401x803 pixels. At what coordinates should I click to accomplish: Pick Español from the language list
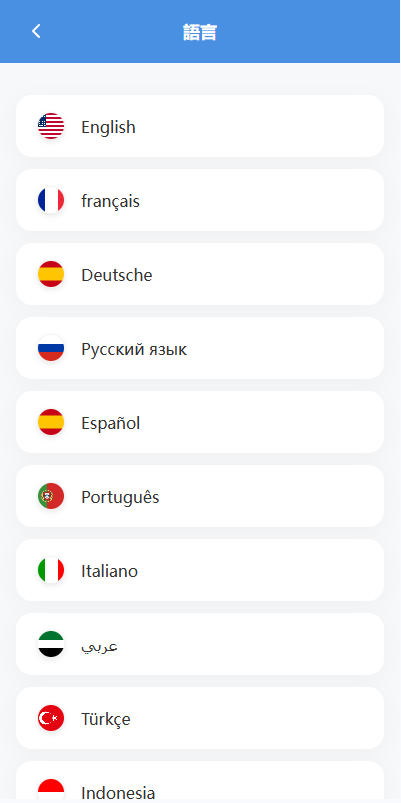[200, 422]
